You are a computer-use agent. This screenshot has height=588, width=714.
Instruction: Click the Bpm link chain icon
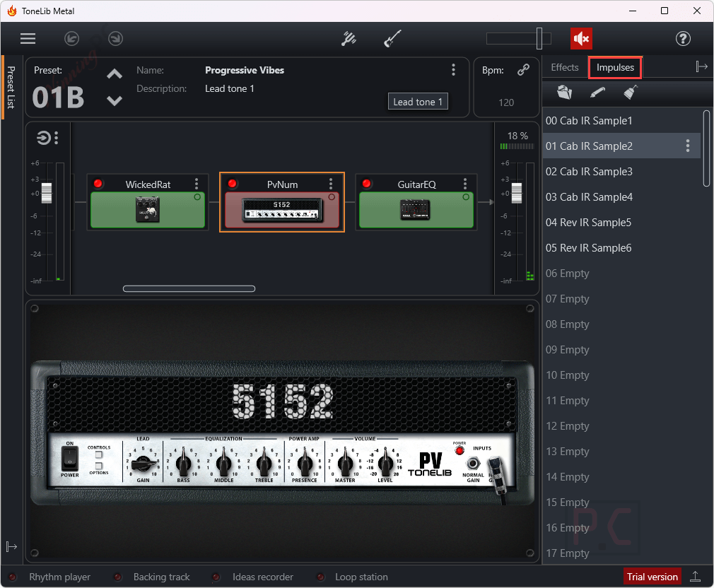523,70
